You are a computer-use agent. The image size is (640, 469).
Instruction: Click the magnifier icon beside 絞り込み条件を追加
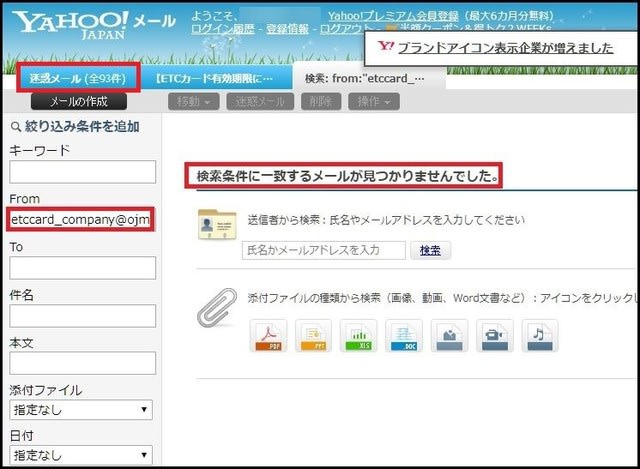(x=16, y=127)
